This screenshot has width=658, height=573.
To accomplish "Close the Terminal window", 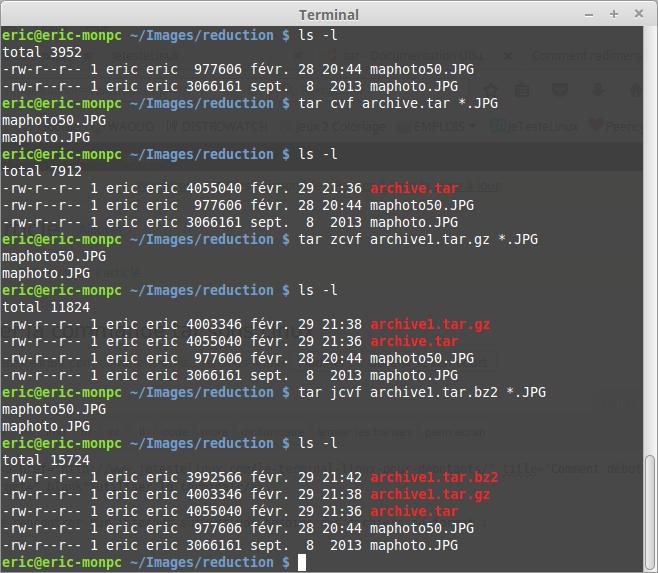I will pyautogui.click(x=640, y=14).
